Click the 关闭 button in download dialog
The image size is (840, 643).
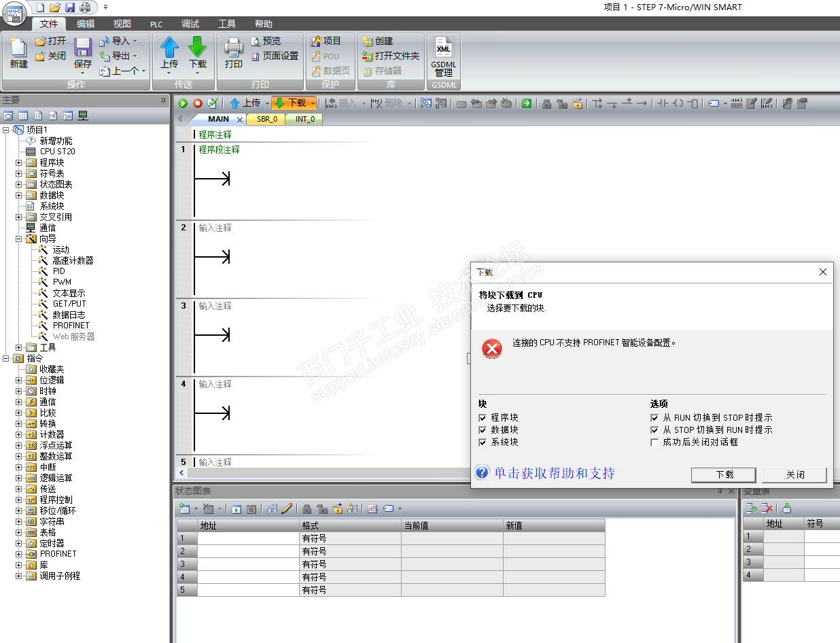click(x=795, y=474)
